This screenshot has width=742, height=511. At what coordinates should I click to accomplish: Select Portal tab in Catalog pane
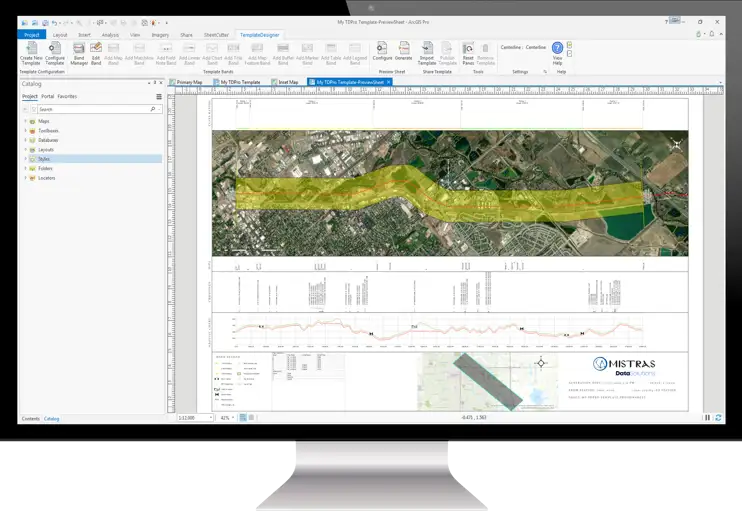47,97
